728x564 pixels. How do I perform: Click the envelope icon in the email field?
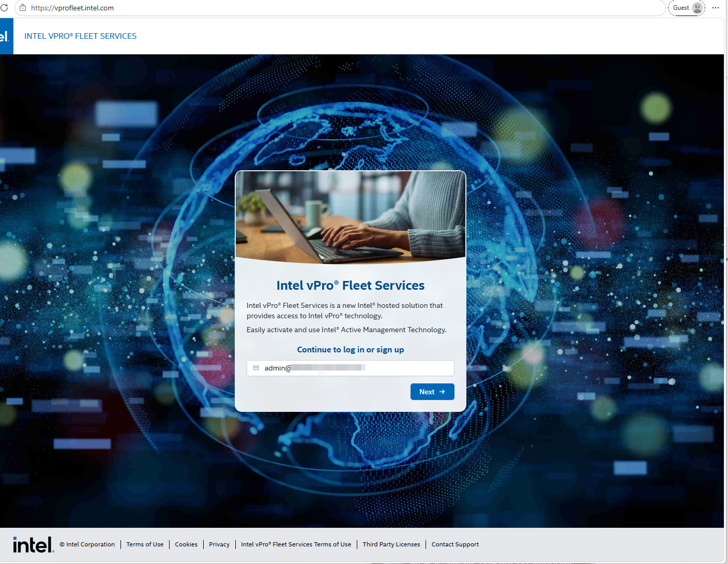coord(256,368)
